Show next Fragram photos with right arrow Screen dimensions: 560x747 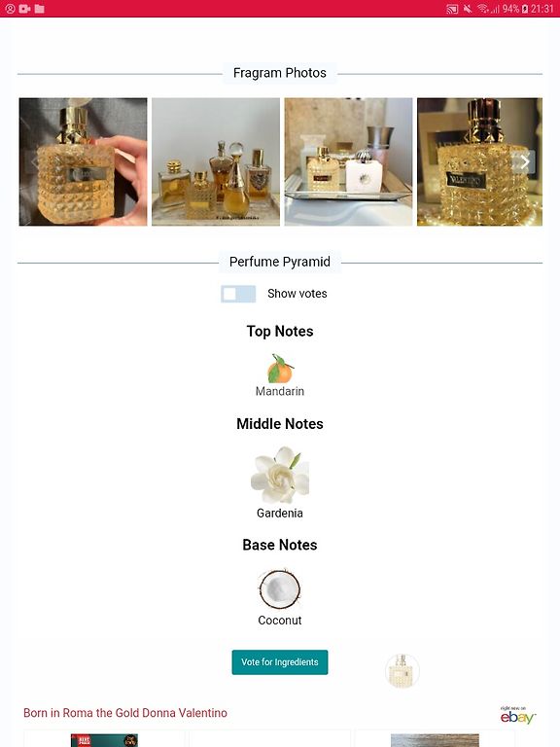tap(525, 162)
